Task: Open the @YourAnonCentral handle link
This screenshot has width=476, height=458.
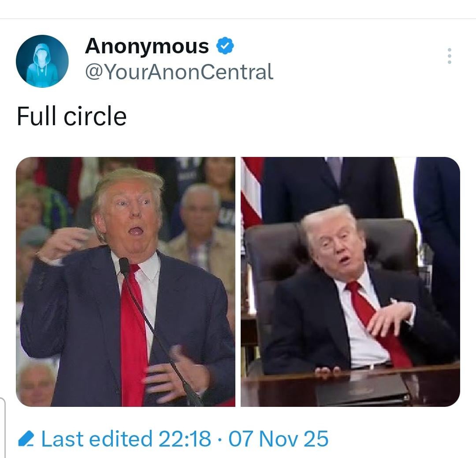Action: (179, 72)
